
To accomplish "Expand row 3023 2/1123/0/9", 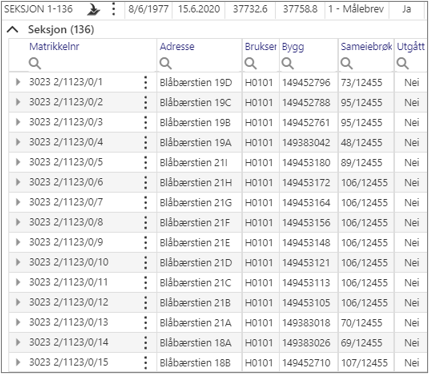I will coord(18,242).
